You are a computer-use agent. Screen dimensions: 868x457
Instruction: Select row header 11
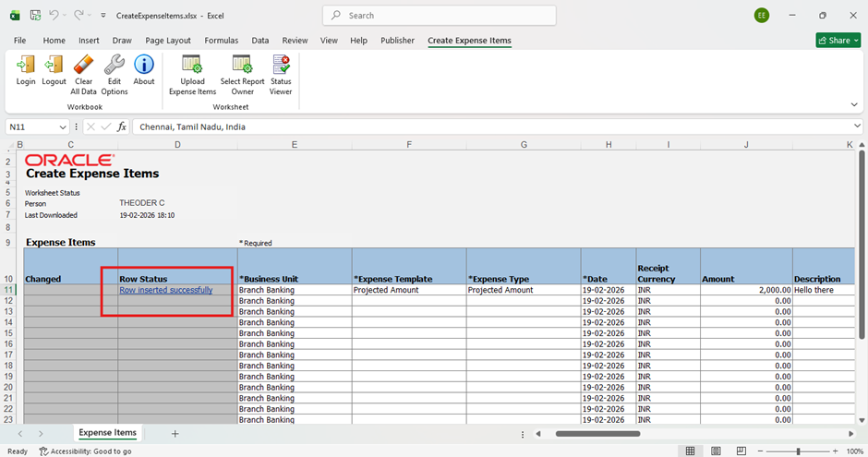click(8, 290)
